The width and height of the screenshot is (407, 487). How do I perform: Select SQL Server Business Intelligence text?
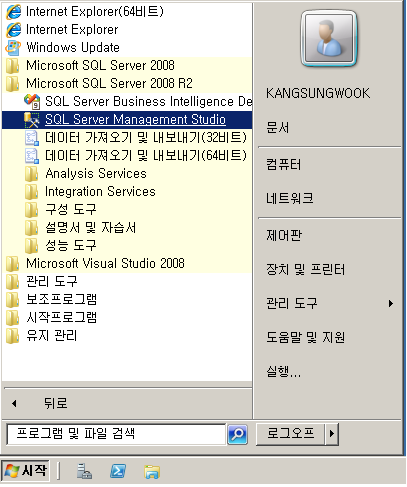pyautogui.click(x=148, y=102)
